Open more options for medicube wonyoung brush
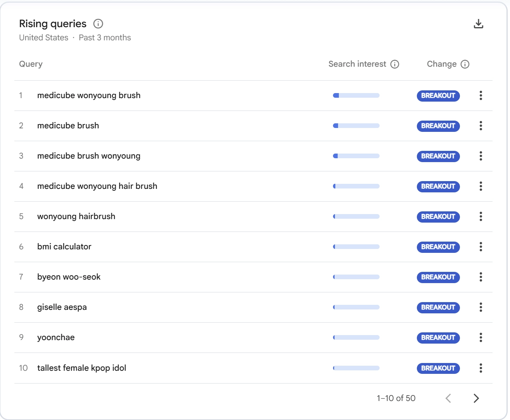Image resolution: width=510 pixels, height=420 pixels. click(481, 95)
